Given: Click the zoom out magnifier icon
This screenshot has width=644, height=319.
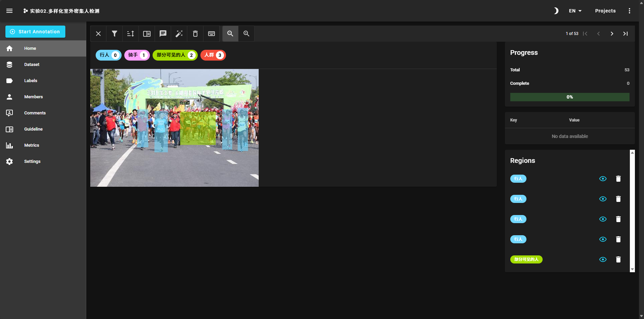Looking at the screenshot, I should [x=230, y=34].
